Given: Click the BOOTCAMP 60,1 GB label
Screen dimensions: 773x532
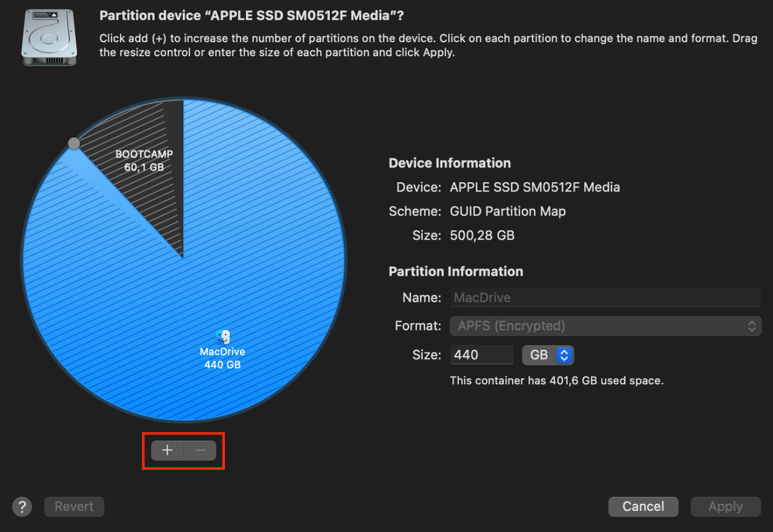Looking at the screenshot, I should pos(144,160).
